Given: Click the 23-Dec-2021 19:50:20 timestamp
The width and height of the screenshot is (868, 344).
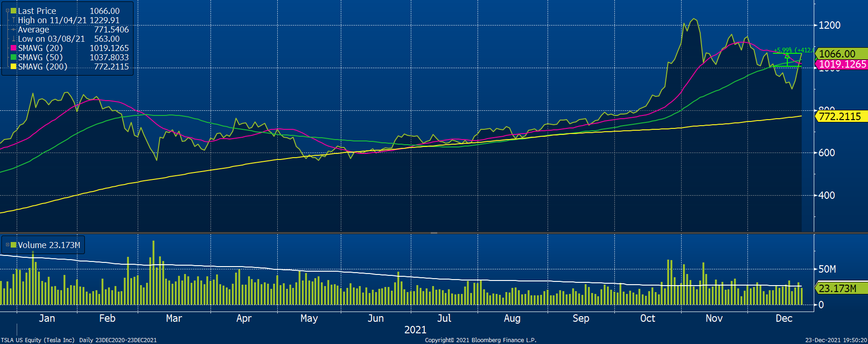Looking at the screenshot, I should 836,340.
